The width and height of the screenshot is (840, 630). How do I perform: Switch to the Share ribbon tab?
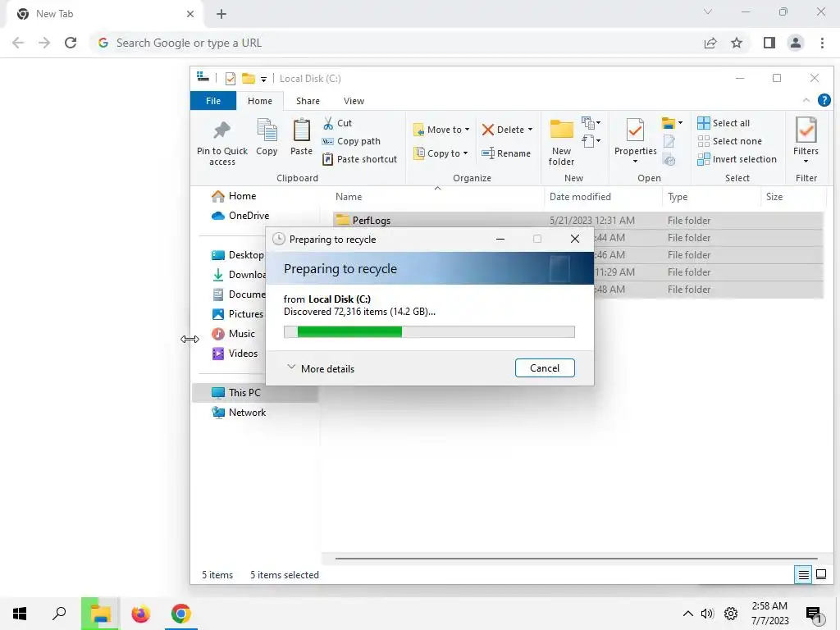coord(308,101)
